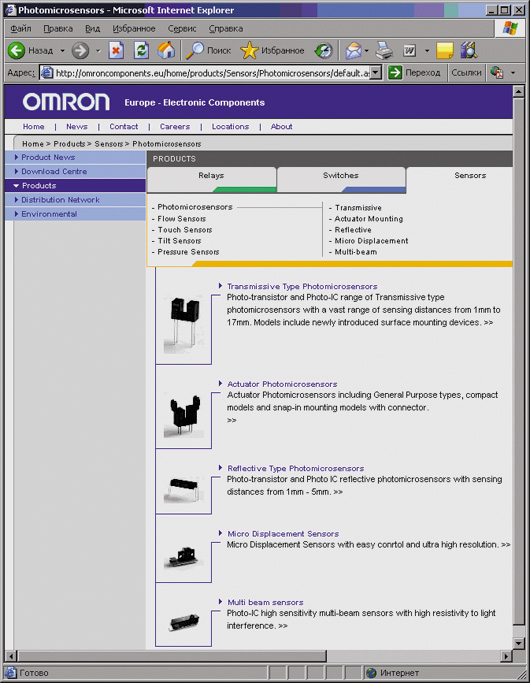Screen dimensions: 530x683
Task: Open the History clock icon
Action: 324,51
